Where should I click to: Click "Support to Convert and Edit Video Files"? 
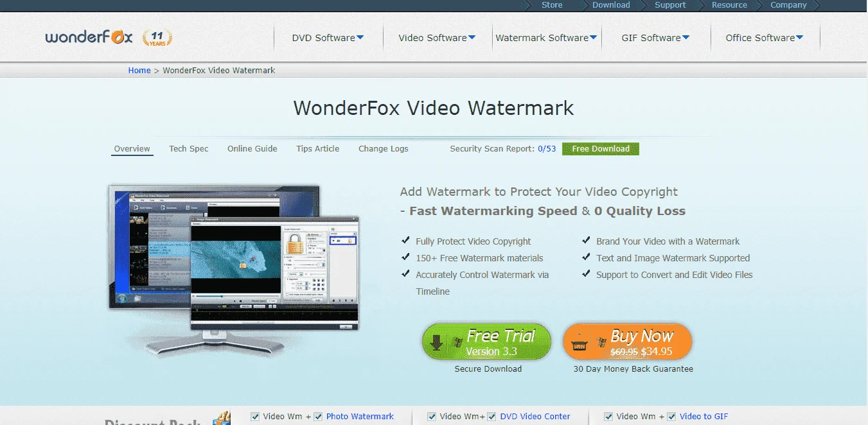coord(675,275)
